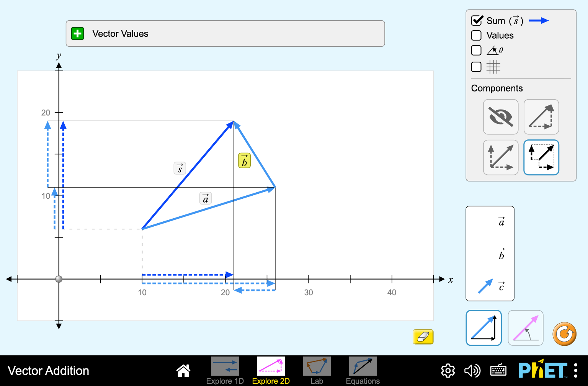Uncheck the Sum vector checkbox

coord(477,21)
